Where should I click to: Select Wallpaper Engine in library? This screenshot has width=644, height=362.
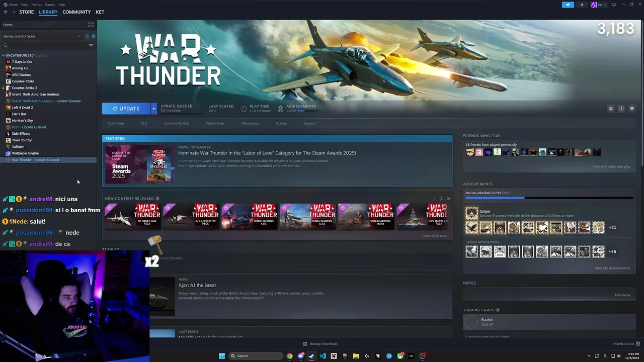pyautogui.click(x=25, y=153)
